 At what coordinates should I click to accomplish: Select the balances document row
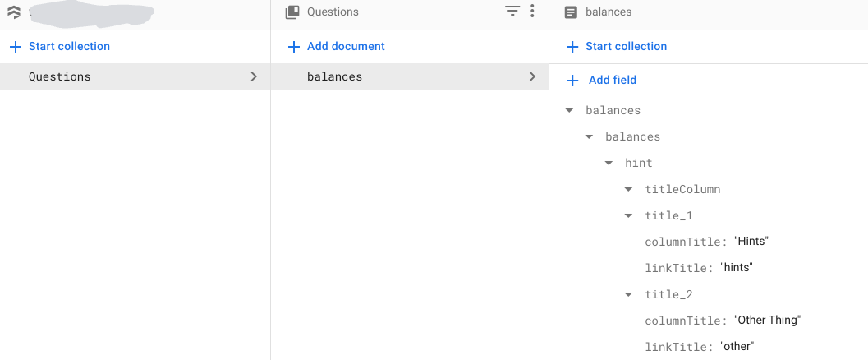tap(334, 76)
